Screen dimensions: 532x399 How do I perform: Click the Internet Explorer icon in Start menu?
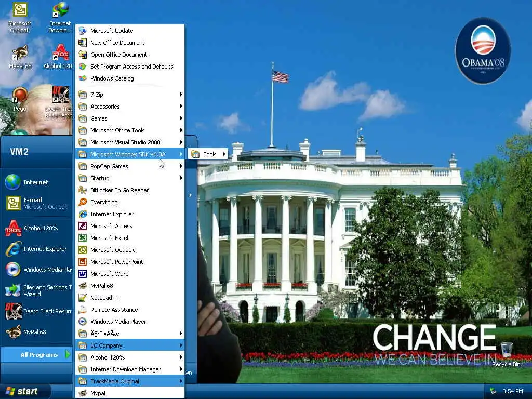point(13,249)
